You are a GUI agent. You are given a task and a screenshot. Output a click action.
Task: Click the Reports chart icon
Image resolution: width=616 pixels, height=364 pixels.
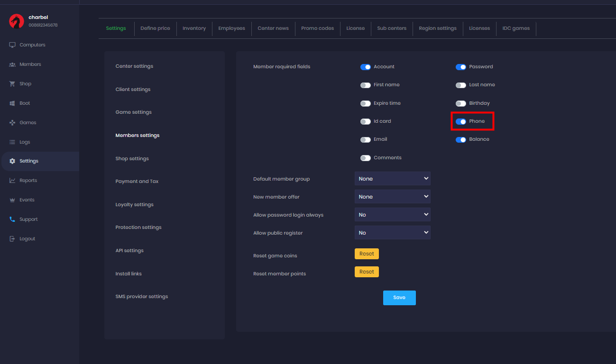point(12,181)
